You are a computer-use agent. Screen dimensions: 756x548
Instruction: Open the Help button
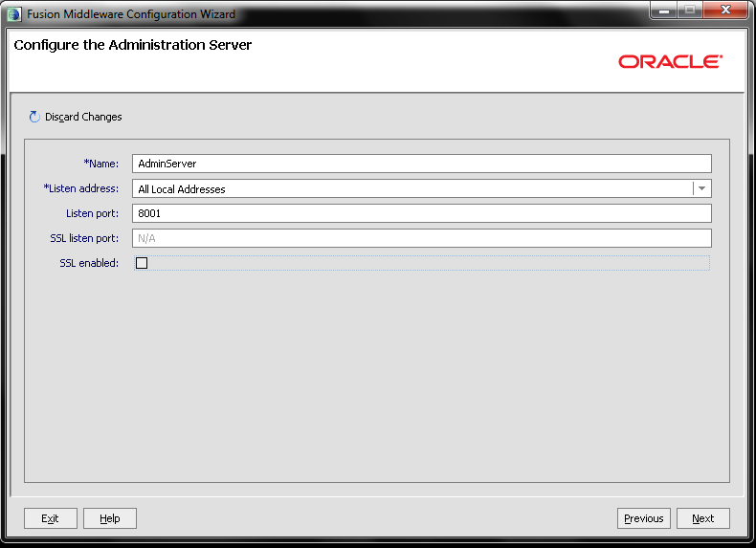point(110,518)
